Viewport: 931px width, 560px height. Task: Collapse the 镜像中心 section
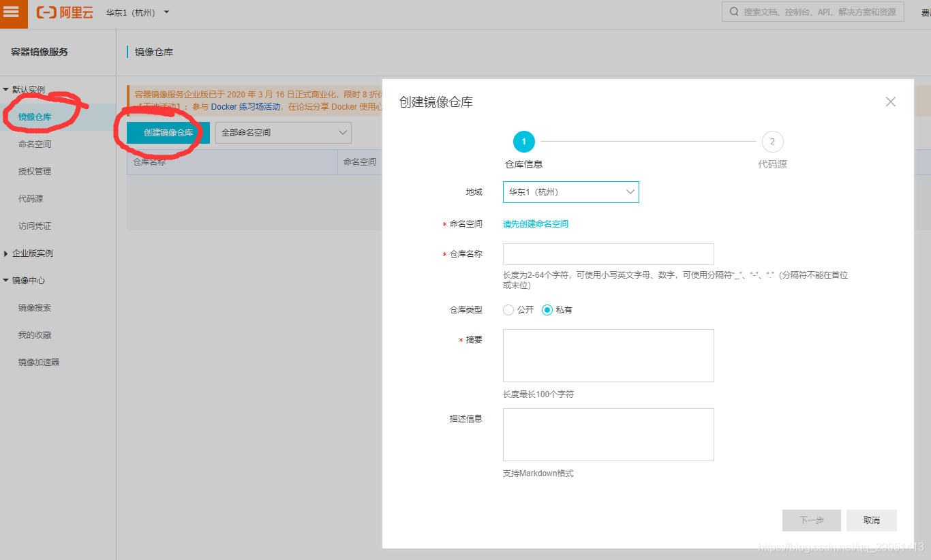[6, 281]
